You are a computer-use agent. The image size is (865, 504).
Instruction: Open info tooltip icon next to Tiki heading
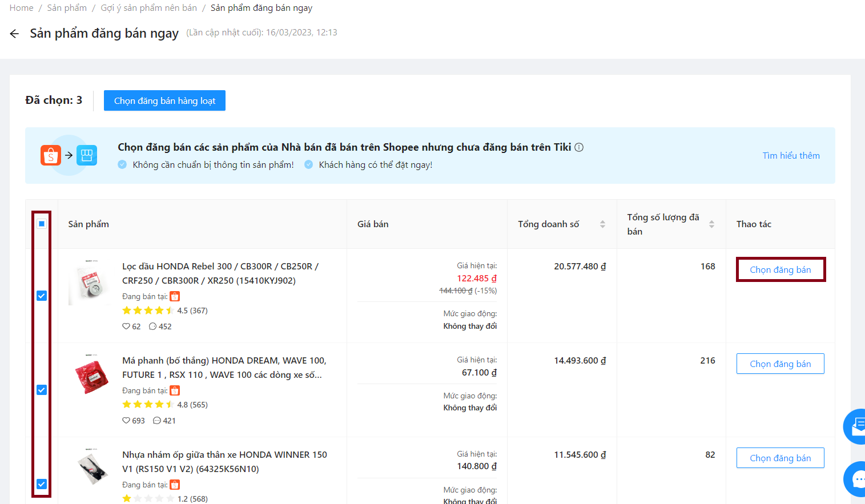[x=579, y=147]
